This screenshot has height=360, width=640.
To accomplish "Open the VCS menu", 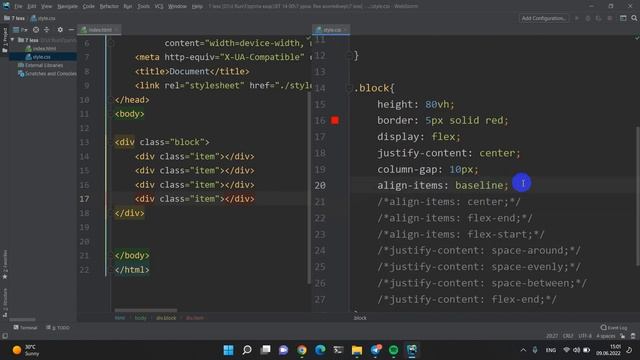I will (x=159, y=6).
